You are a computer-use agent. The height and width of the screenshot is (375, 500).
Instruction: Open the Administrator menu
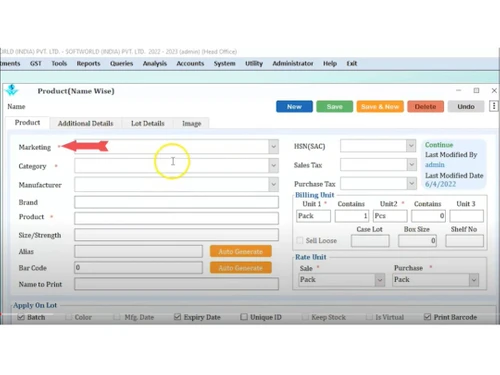pos(293,63)
